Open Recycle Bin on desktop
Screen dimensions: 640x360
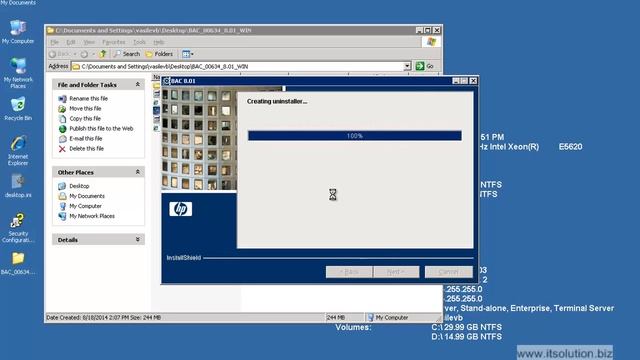tap(18, 109)
